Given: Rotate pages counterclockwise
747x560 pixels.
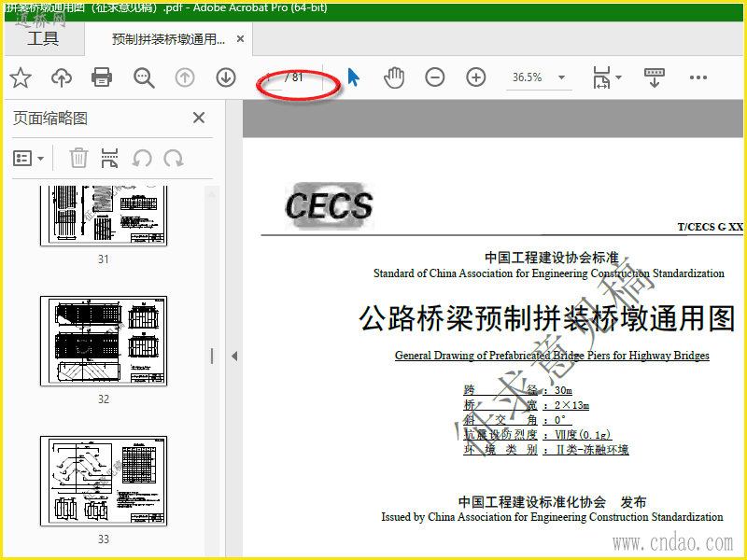Looking at the screenshot, I should coord(142,159).
